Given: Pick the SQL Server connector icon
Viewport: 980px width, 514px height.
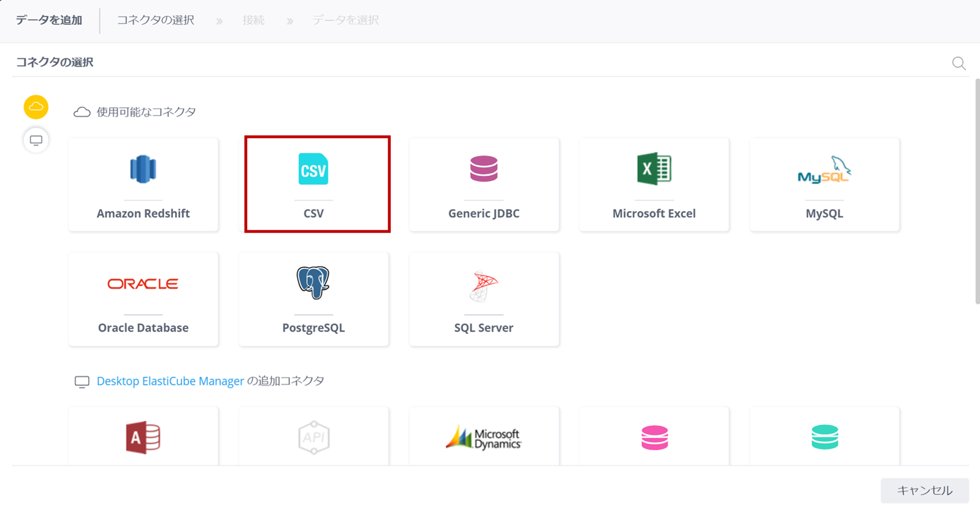Looking at the screenshot, I should coord(483,286).
